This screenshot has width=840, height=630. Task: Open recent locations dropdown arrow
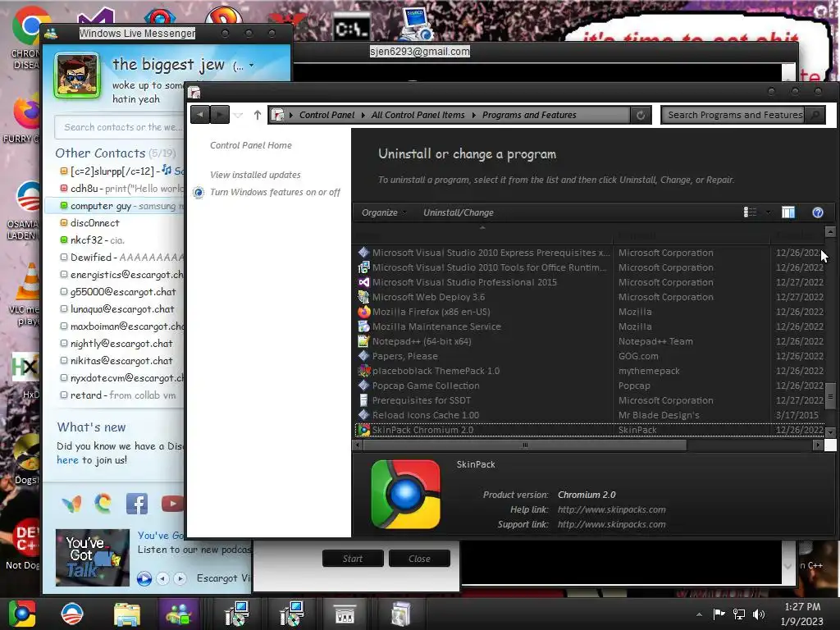[239, 115]
